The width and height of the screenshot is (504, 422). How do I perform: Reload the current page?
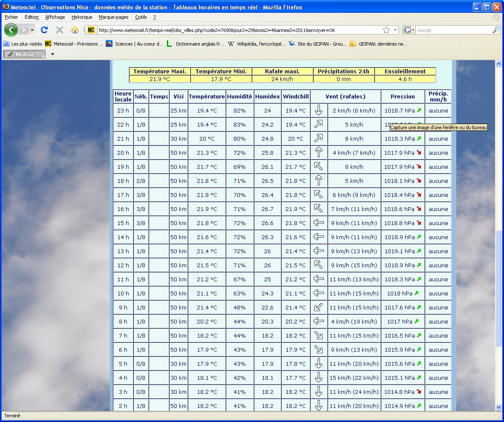[44, 30]
